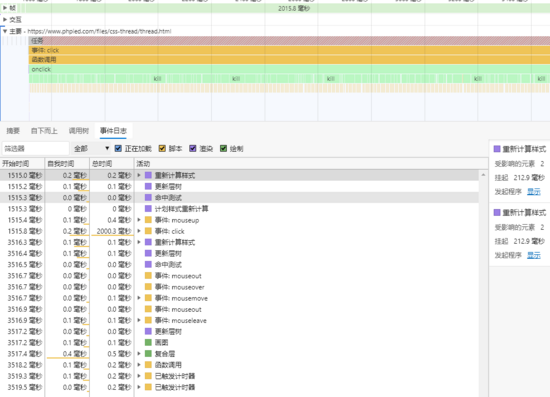Click purple icon of 更新层树 at 3516.4

tap(148, 254)
